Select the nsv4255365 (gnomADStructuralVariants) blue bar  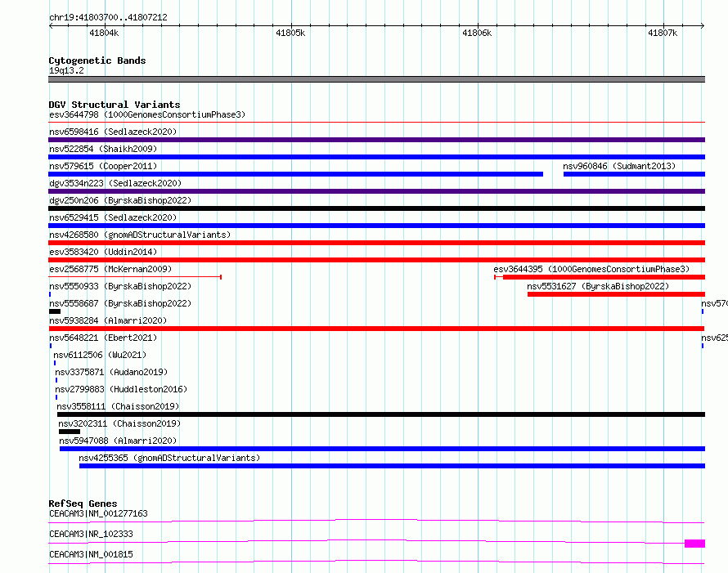(x=393, y=466)
